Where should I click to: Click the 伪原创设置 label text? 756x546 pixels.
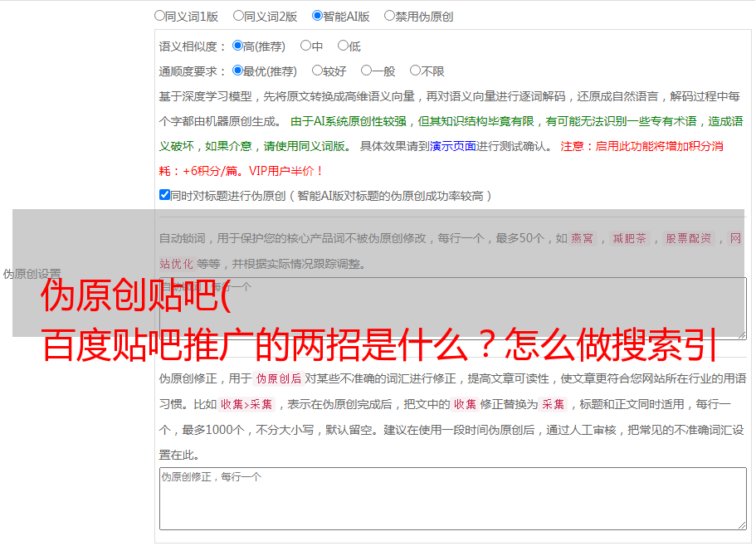click(x=32, y=274)
